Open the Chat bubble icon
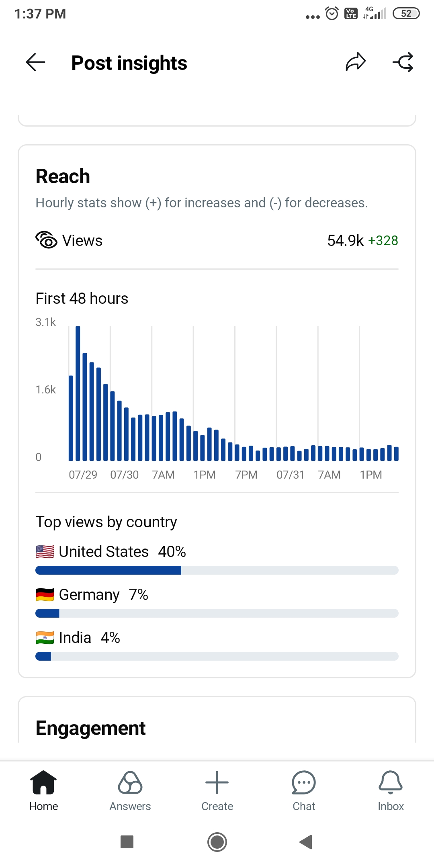This screenshot has height=868, width=434. click(x=304, y=783)
